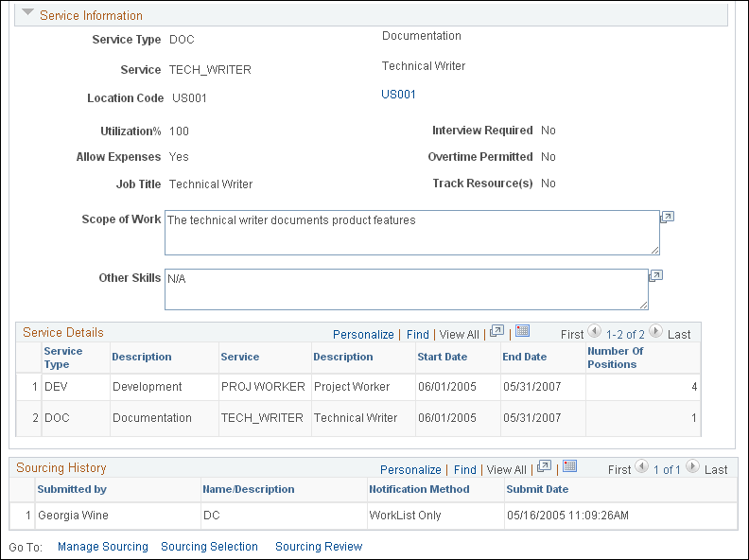Sort Service Details by Start Date column

[x=442, y=357]
